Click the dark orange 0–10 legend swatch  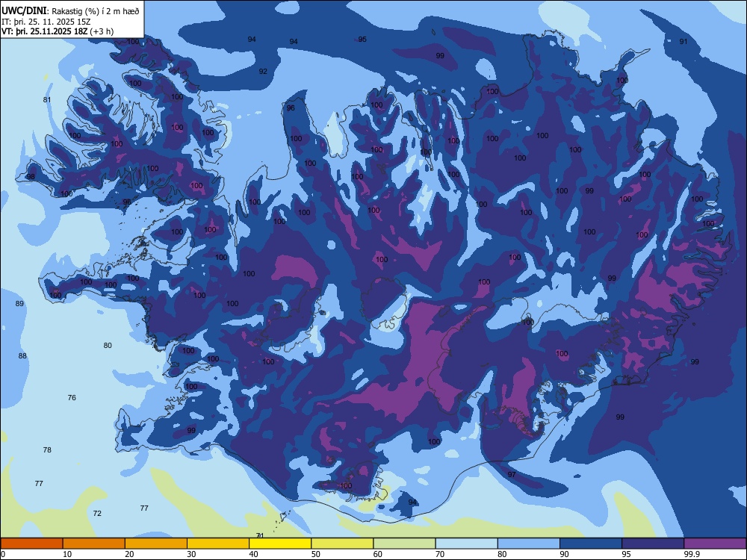coord(31,544)
